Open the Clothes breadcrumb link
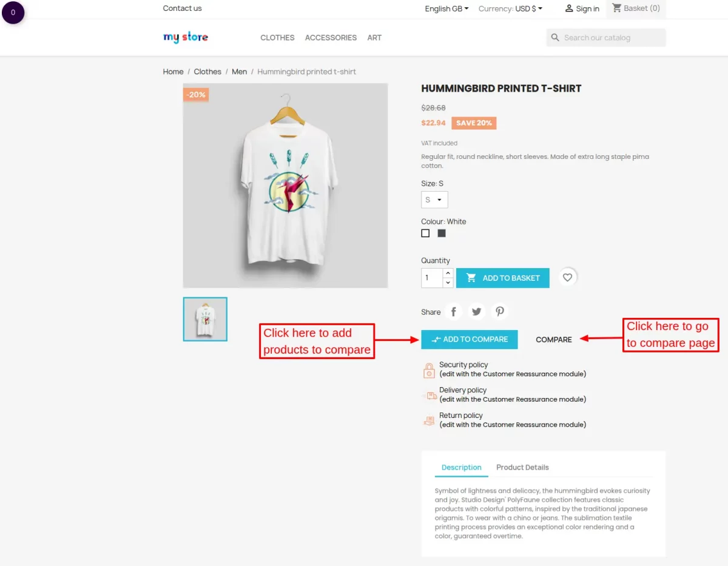The width and height of the screenshot is (728, 566). (x=207, y=72)
